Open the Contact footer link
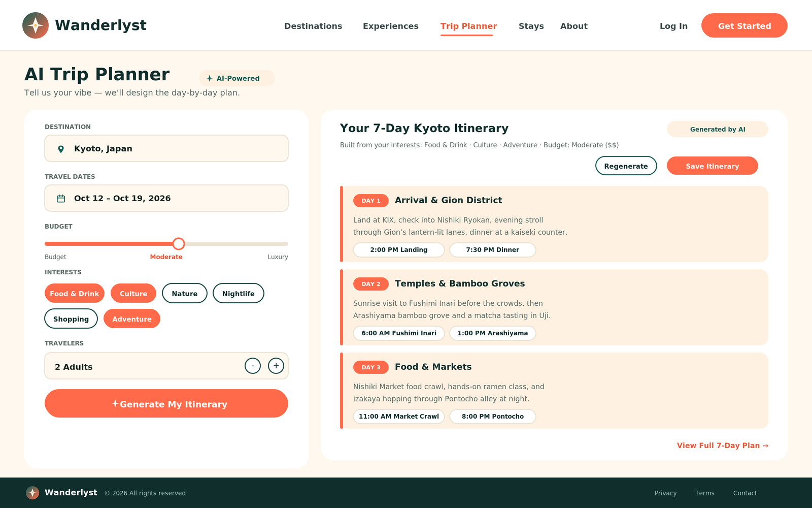 (745, 493)
